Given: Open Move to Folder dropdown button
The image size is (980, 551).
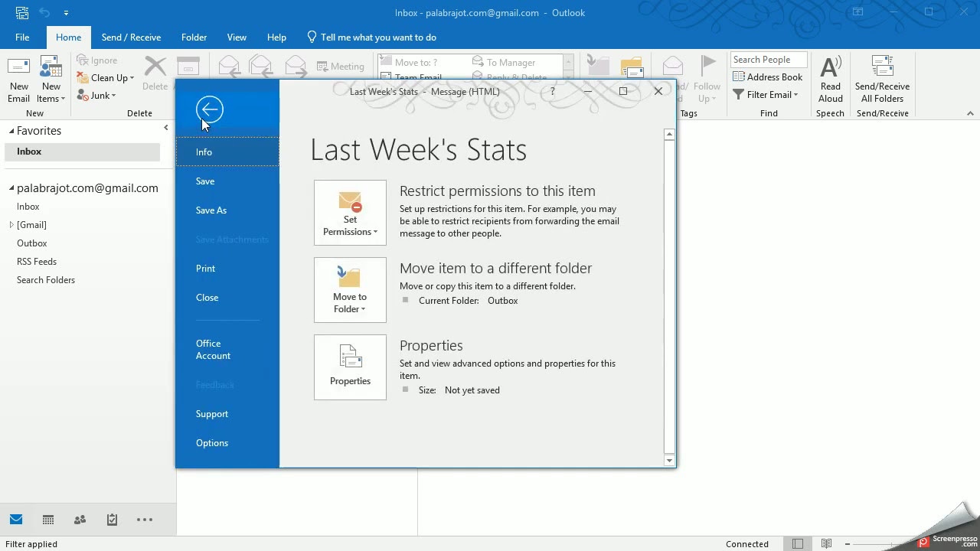Looking at the screenshot, I should tap(350, 290).
